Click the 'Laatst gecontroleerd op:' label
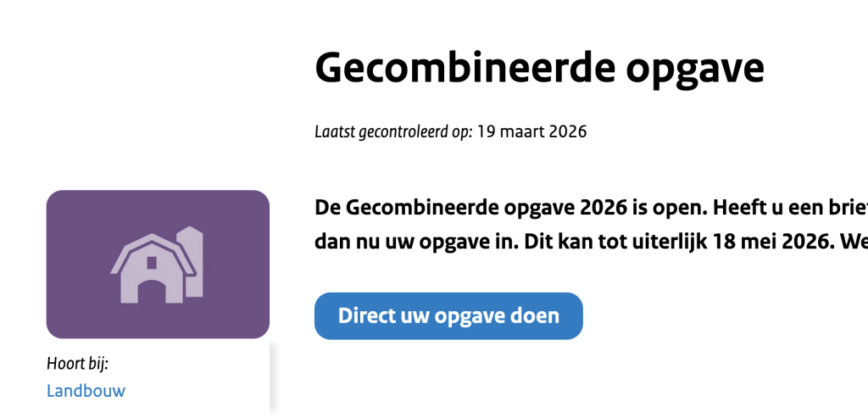 (x=393, y=131)
